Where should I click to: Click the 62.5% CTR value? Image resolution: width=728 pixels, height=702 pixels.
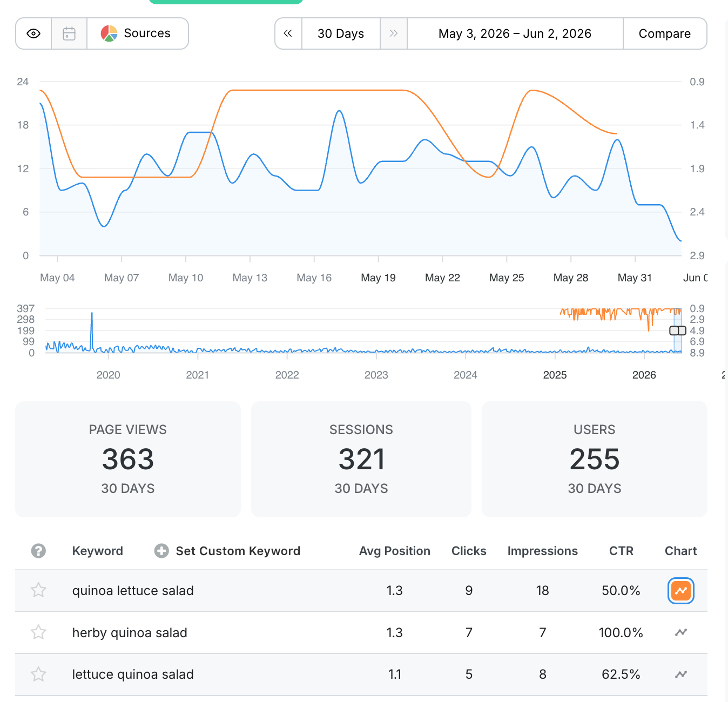coord(621,674)
